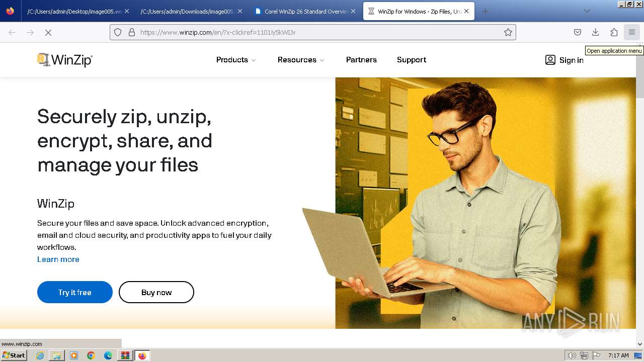Click the Start button
644x362 pixels.
(14, 355)
